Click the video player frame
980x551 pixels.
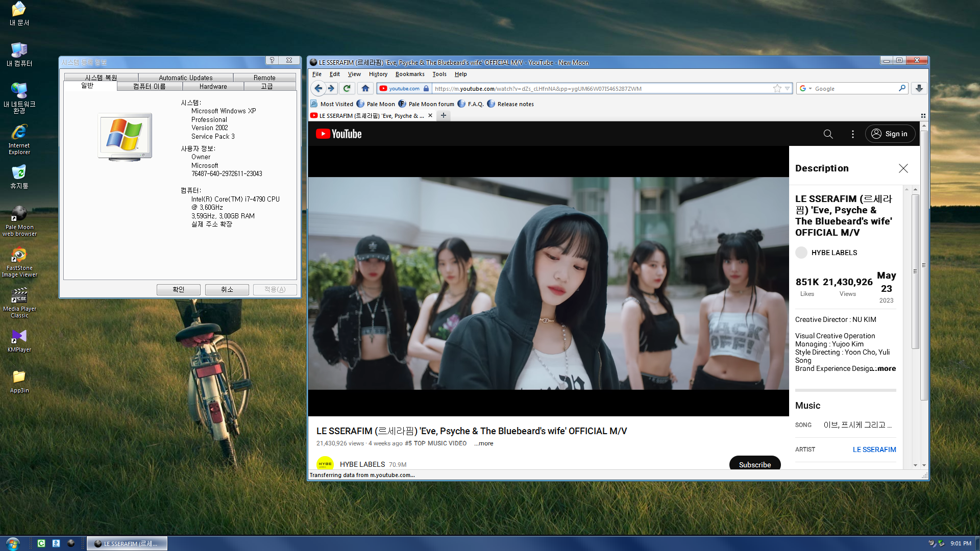tap(548, 281)
